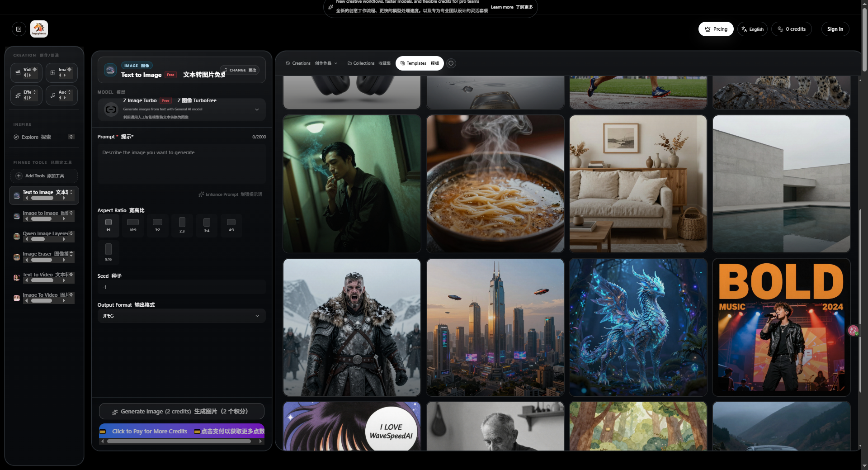
Task: Open the Audio creation category
Action: click(x=61, y=95)
